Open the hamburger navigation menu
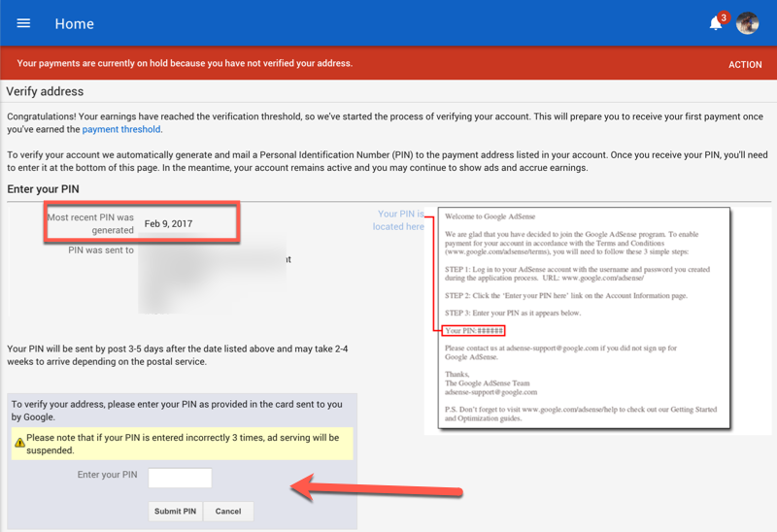This screenshot has width=777, height=532. [x=23, y=23]
